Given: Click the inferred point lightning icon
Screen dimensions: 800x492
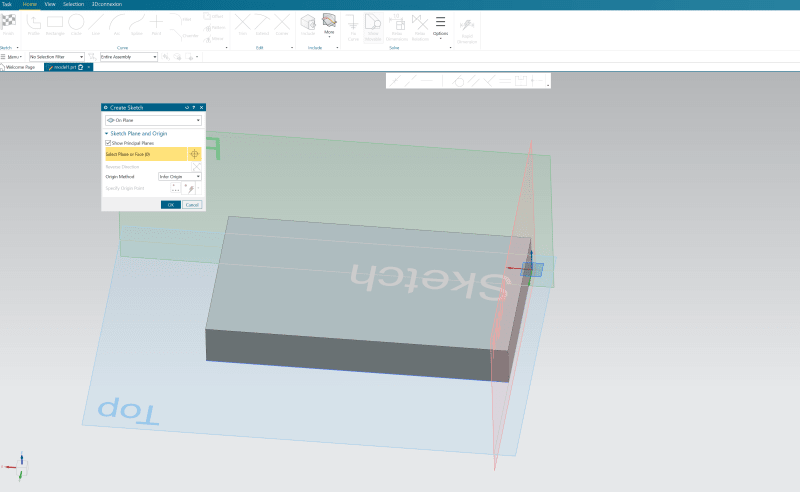Looking at the screenshot, I should [x=190, y=188].
